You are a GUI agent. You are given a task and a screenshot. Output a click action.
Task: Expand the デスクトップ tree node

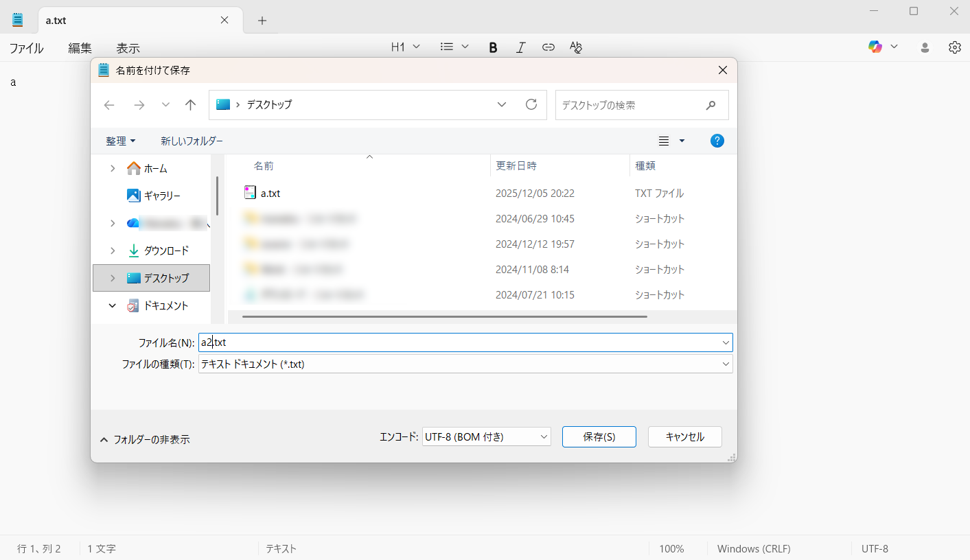[113, 278]
